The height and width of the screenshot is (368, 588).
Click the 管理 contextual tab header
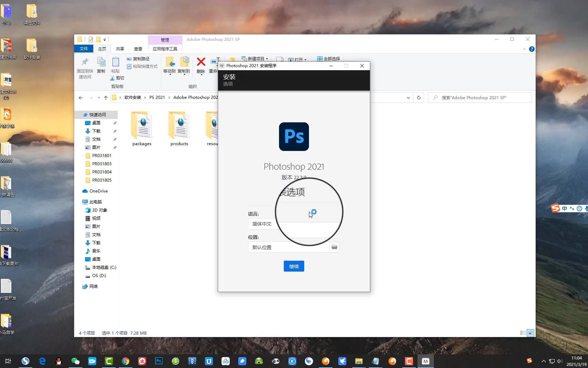pyautogui.click(x=165, y=40)
